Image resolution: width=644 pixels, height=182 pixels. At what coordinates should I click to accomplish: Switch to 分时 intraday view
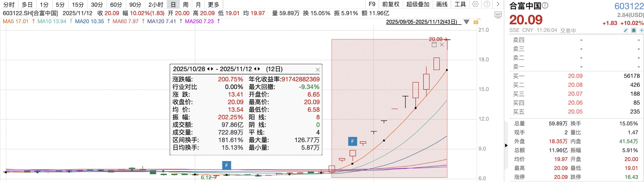pos(9,4)
